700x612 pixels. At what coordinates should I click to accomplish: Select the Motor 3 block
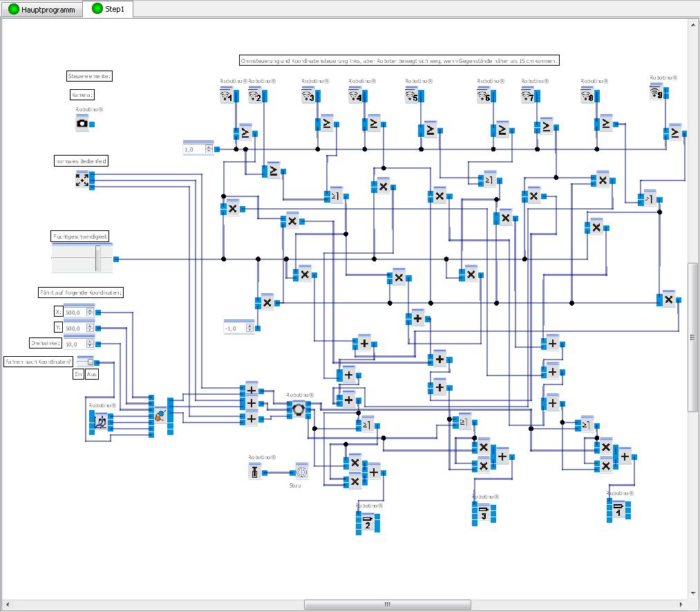[484, 513]
